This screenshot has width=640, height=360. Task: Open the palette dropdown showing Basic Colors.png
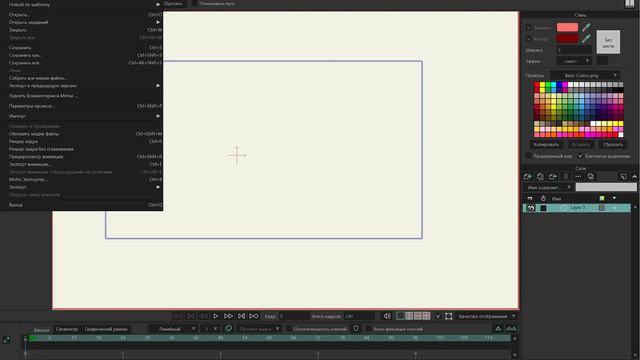585,76
